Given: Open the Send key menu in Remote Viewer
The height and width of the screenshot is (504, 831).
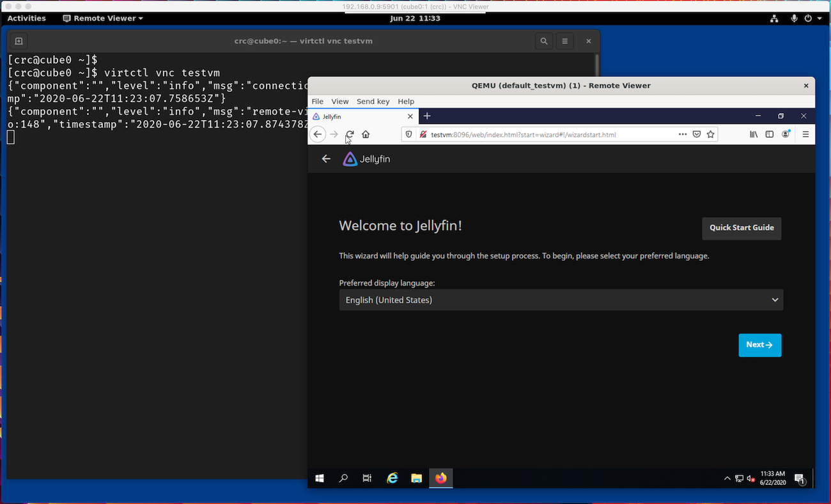Looking at the screenshot, I should click(373, 101).
